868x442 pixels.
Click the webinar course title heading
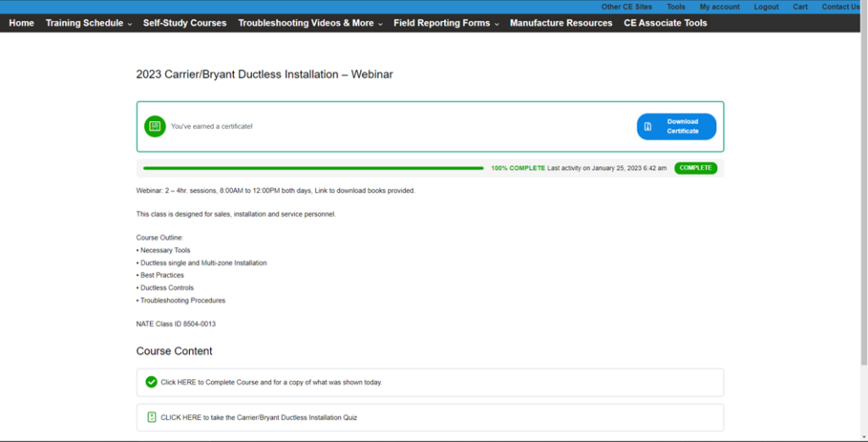[264, 75]
